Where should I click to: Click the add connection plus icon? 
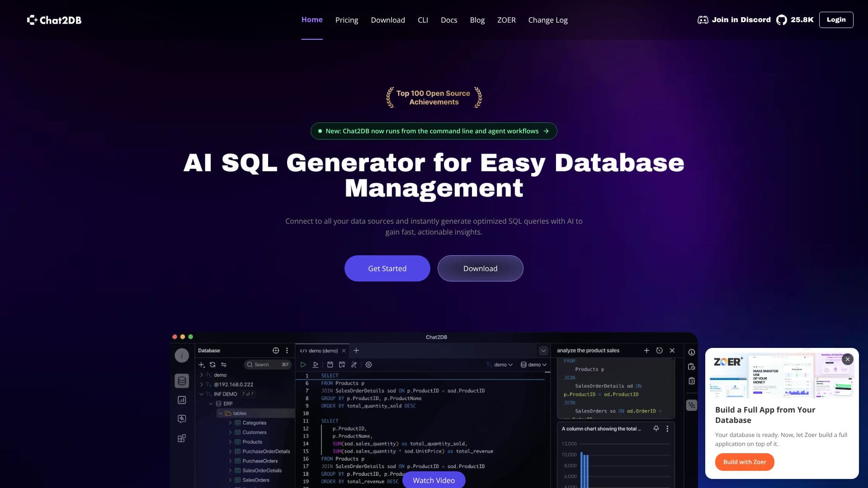(x=202, y=365)
